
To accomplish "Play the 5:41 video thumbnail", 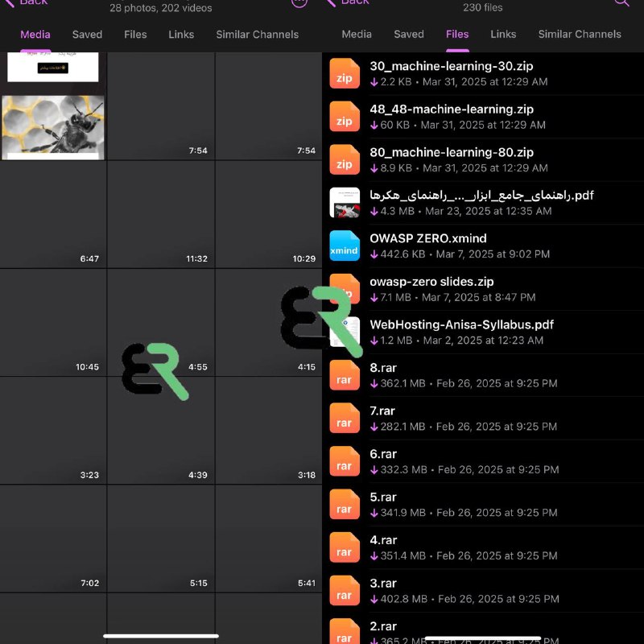I will [x=269, y=539].
